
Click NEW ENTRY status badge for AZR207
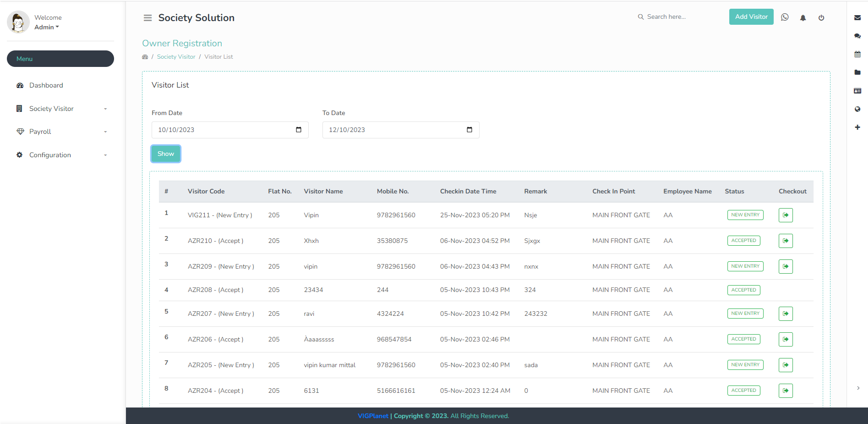tap(745, 314)
